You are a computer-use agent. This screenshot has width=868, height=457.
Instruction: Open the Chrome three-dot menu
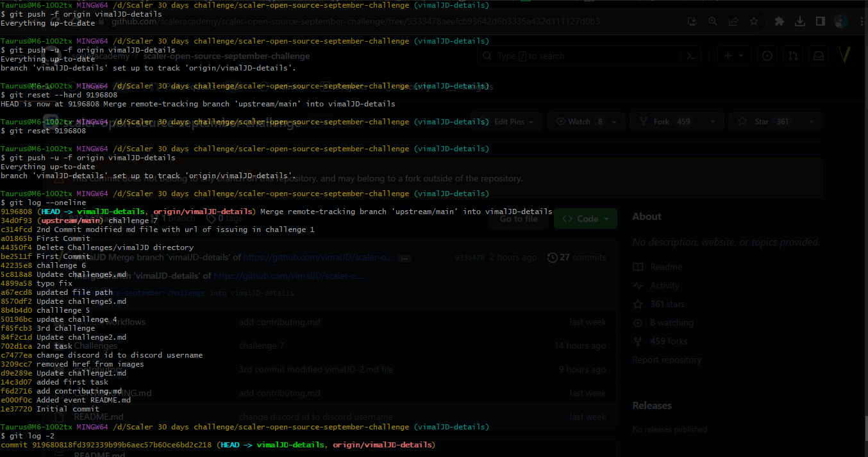pos(861,21)
